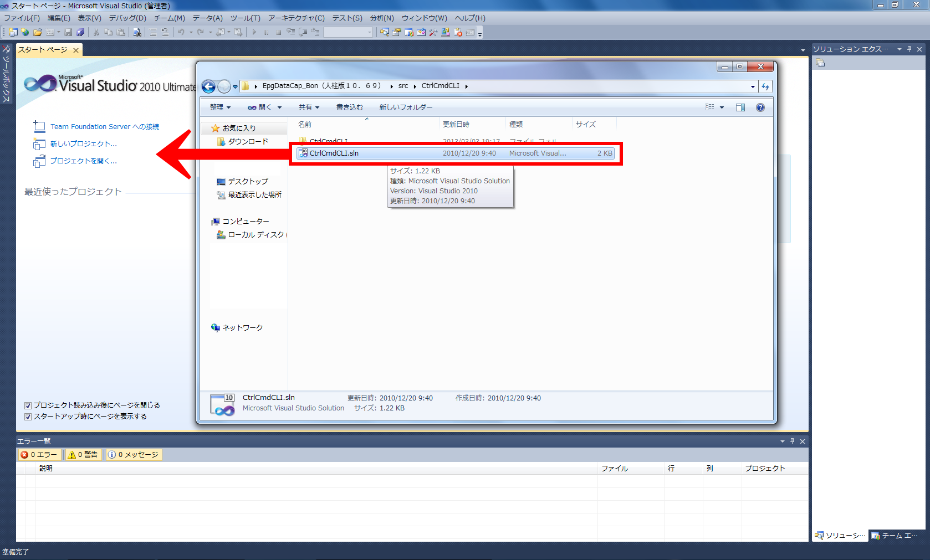The width and height of the screenshot is (930, 560).
Task: Click the Find in Files binoculars icon
Action: (x=137, y=32)
